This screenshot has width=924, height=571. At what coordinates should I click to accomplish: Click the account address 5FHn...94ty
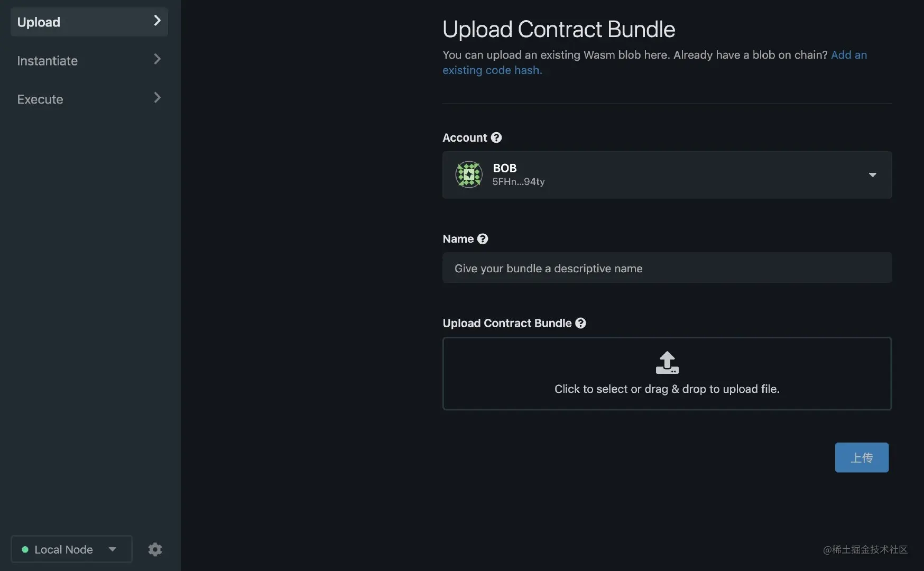pos(519,181)
